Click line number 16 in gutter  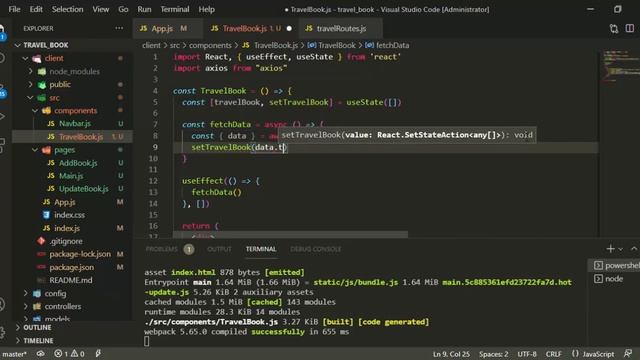coord(153,226)
